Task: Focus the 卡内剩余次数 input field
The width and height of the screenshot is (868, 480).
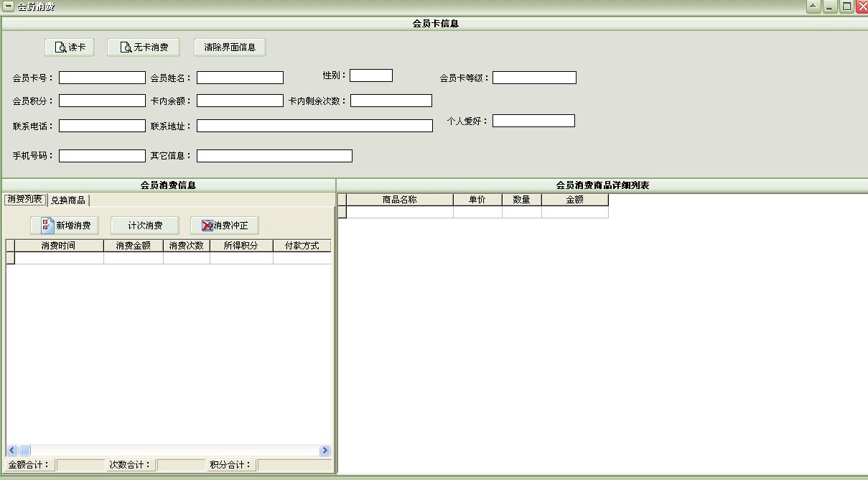Action: pyautogui.click(x=391, y=101)
